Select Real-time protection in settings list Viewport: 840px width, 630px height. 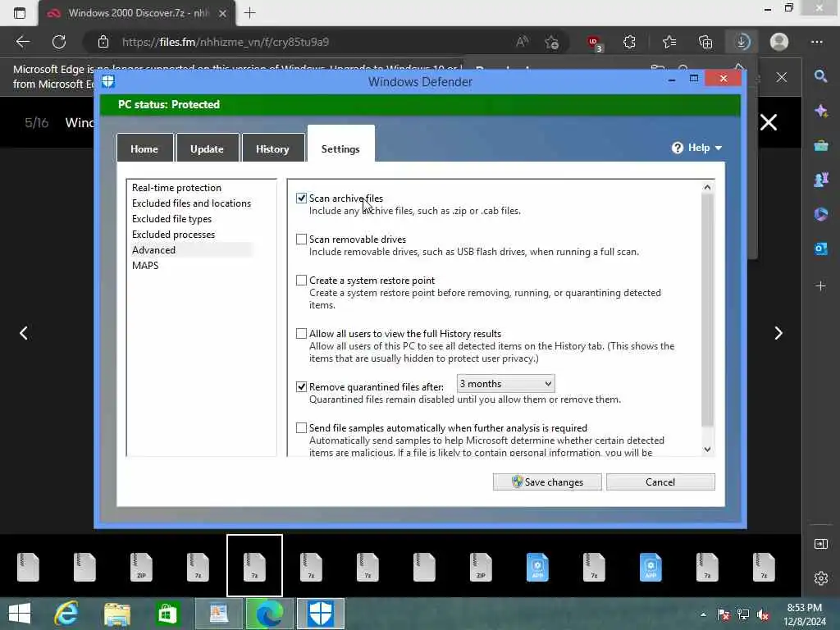click(x=177, y=188)
